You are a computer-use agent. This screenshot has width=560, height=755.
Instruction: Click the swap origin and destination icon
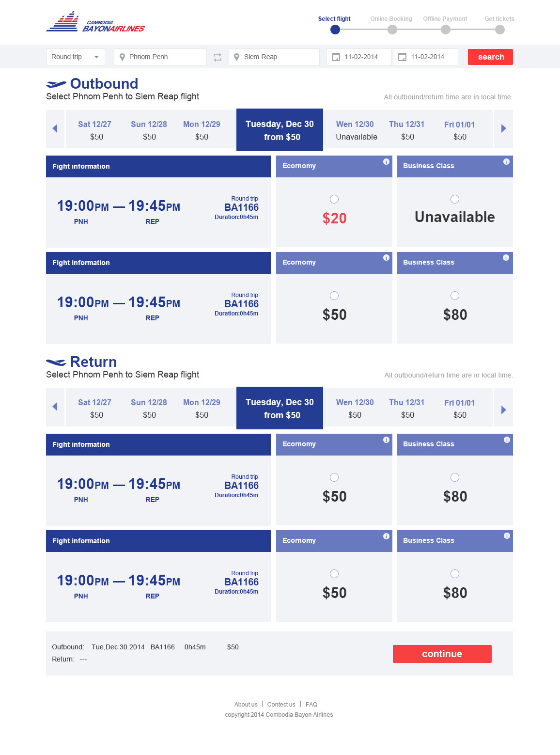[218, 57]
